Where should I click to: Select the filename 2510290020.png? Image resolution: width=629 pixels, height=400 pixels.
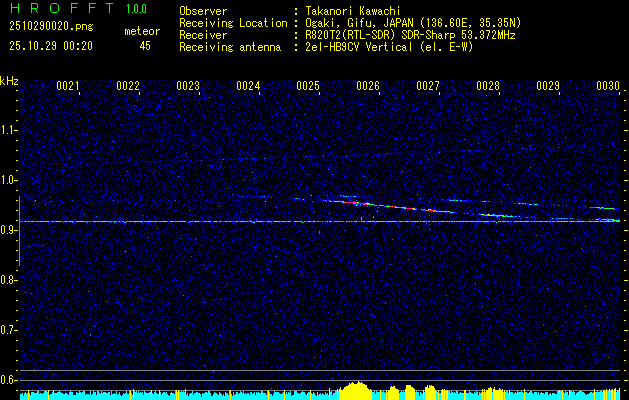51,26
